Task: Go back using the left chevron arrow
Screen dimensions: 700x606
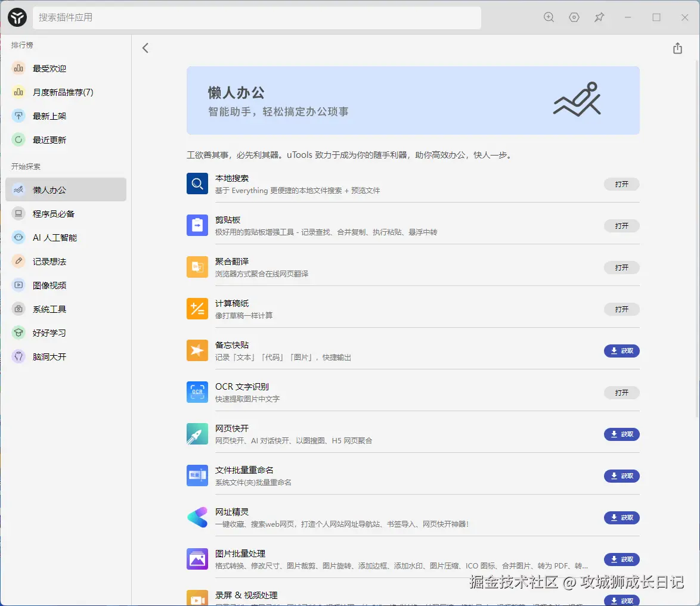Action: (x=145, y=48)
